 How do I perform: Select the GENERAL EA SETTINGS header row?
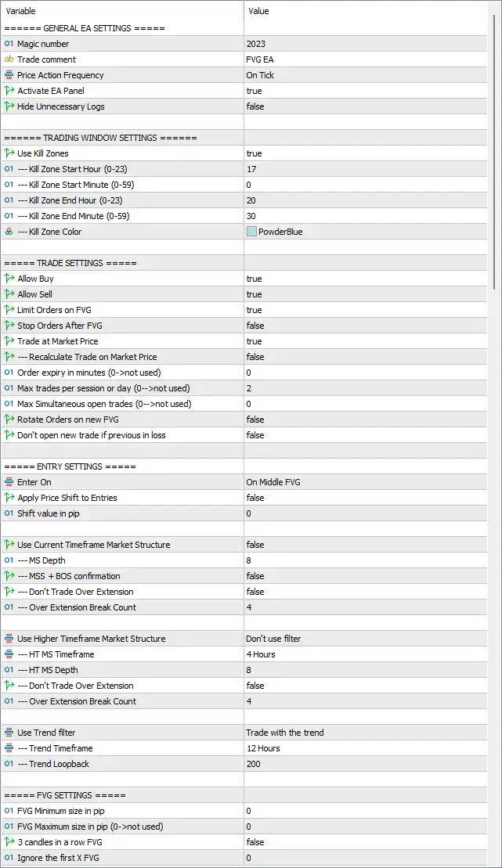coord(244,28)
